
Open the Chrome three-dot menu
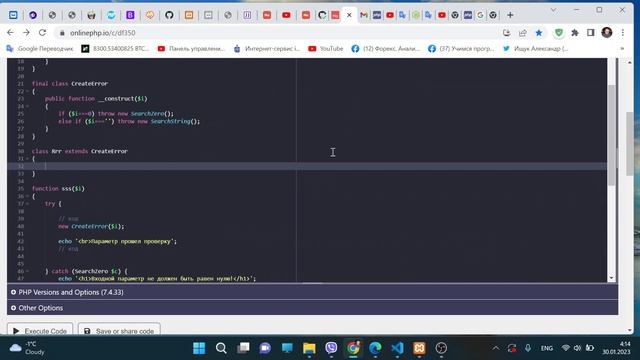[x=623, y=33]
